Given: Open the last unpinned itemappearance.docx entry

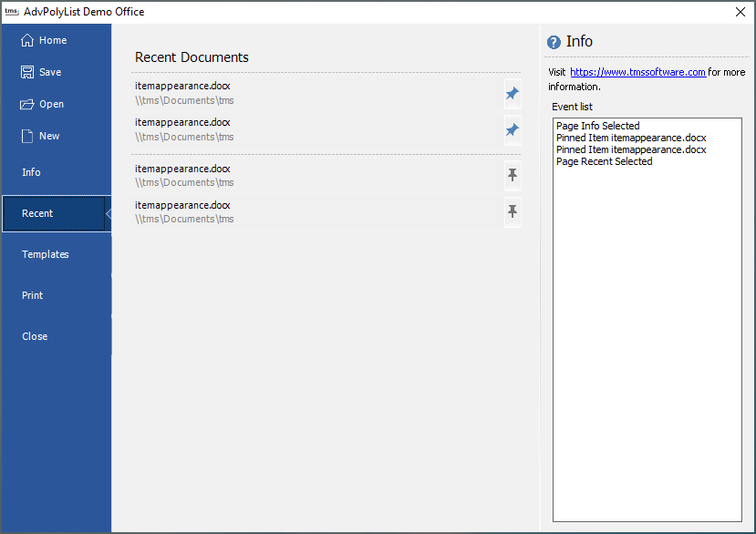Looking at the screenshot, I should pyautogui.click(x=182, y=206).
